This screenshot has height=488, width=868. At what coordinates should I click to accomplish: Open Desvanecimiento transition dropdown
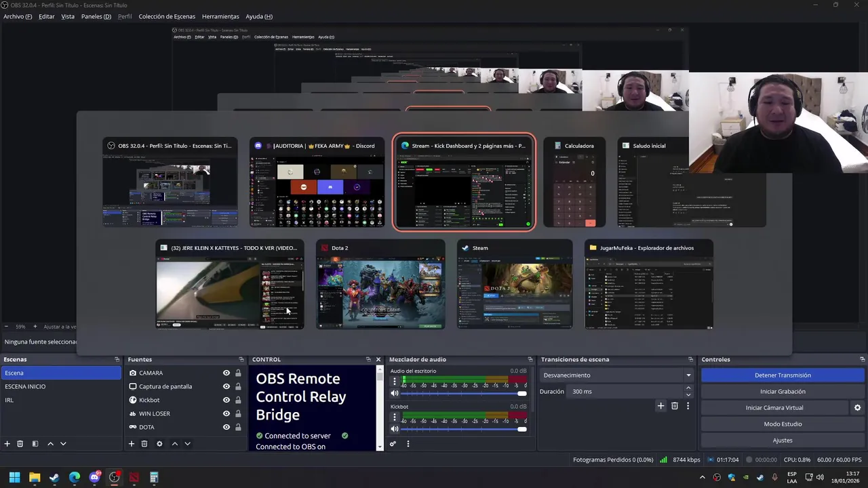[617, 375]
